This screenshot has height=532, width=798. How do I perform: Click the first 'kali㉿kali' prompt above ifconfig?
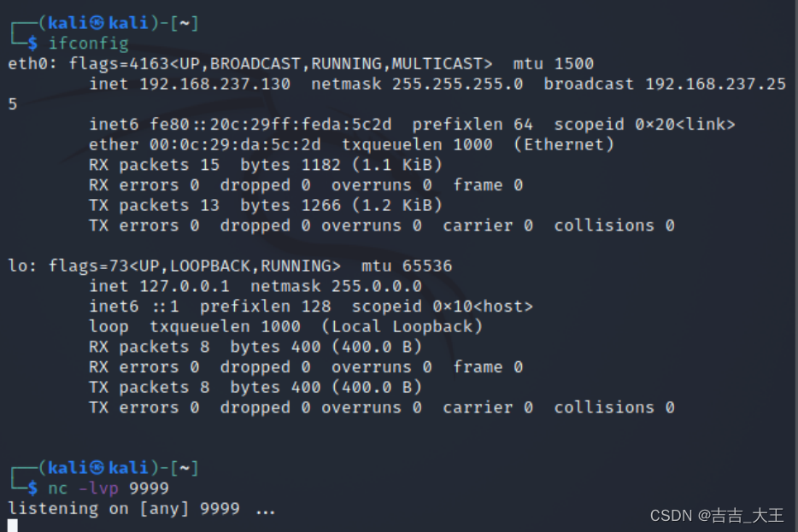[x=97, y=23]
